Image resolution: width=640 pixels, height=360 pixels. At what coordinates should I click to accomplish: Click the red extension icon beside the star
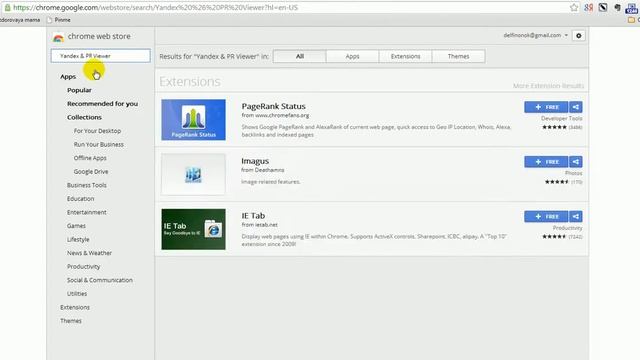click(588, 7)
